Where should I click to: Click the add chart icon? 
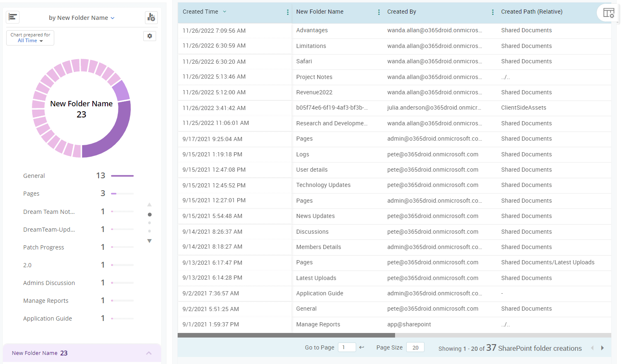pyautogui.click(x=151, y=17)
